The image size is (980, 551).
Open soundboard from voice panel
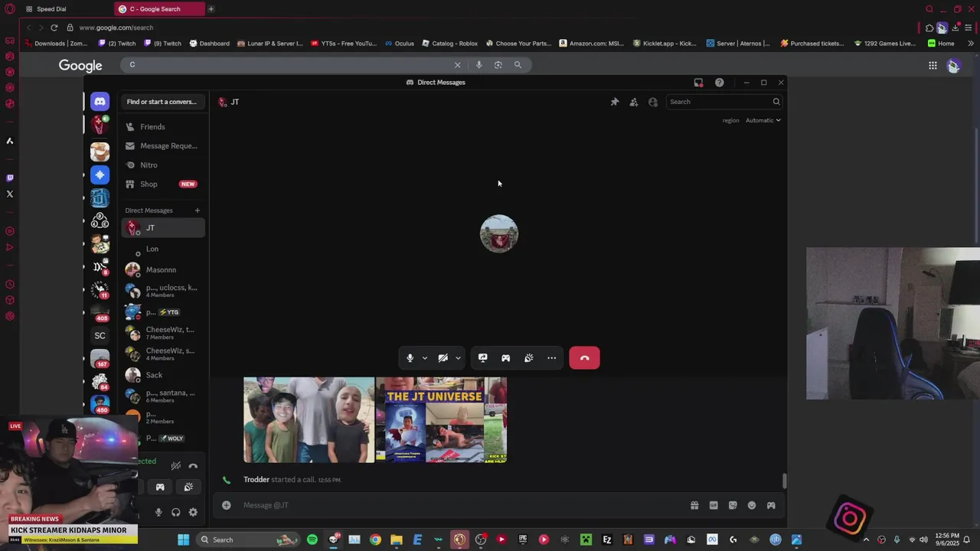point(188,487)
